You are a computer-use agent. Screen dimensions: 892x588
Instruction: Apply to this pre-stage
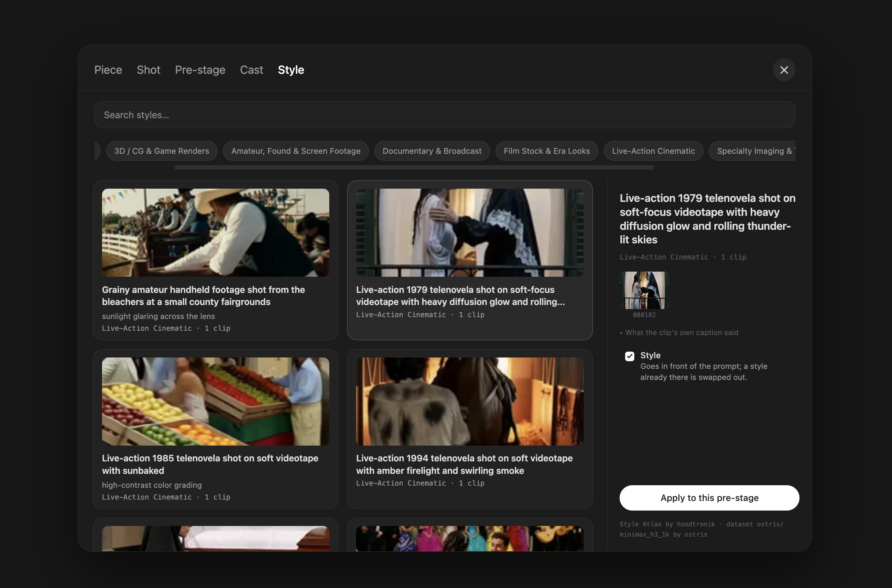[x=710, y=498]
